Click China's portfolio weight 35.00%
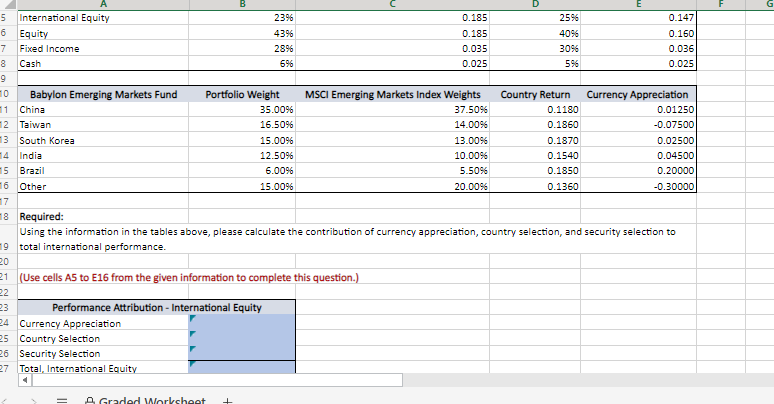This screenshot has width=774, height=404. [242, 109]
